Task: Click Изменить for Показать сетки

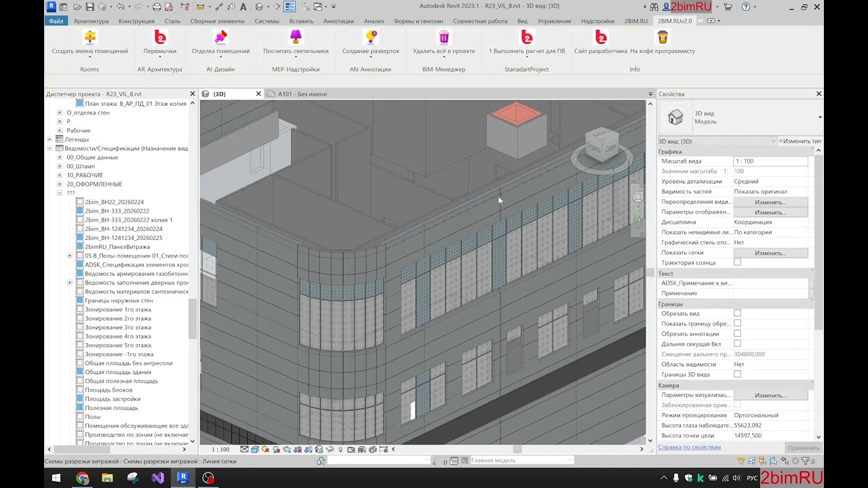Action: 770,253
